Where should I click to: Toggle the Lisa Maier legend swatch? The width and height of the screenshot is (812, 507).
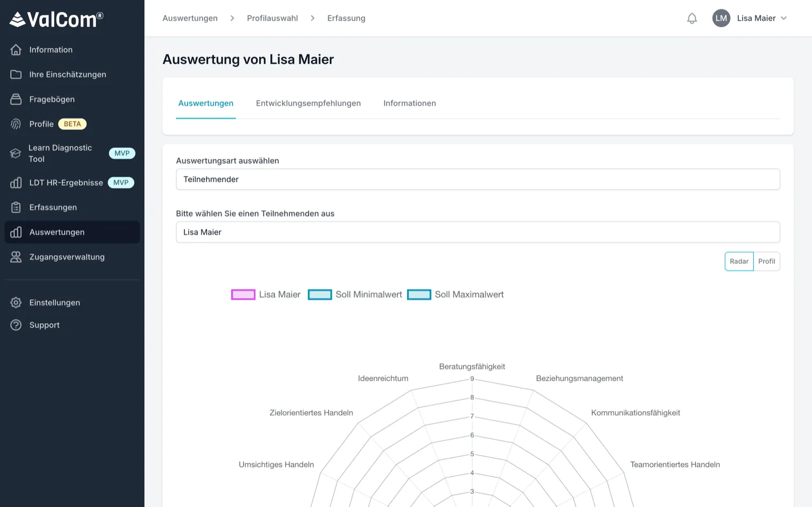[x=243, y=295]
